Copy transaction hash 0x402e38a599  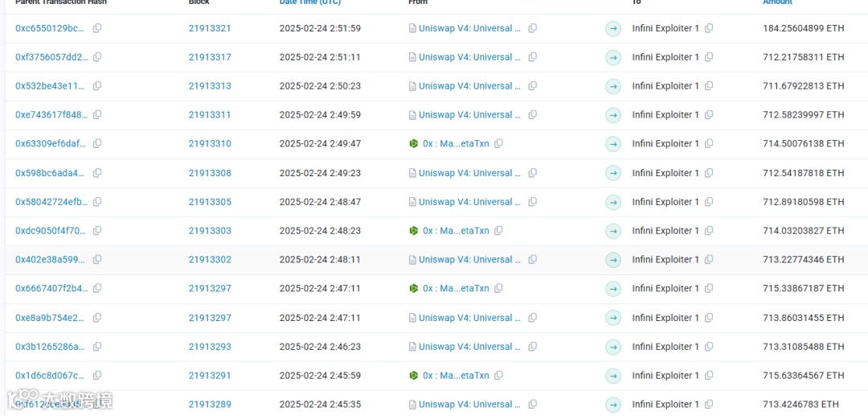coord(97,259)
